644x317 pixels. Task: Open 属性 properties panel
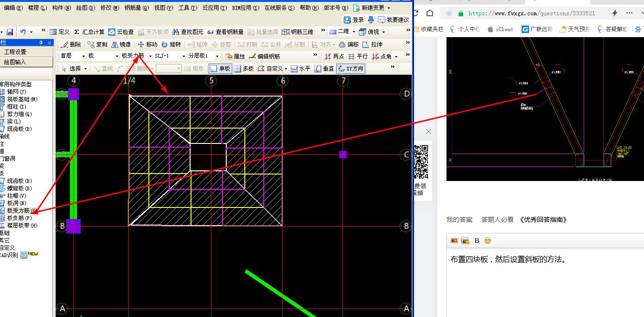pyautogui.click(x=235, y=56)
